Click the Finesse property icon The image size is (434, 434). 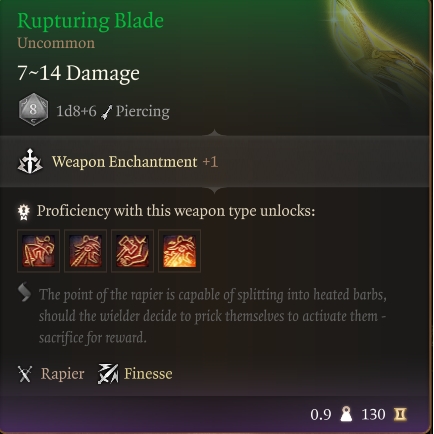click(x=108, y=374)
